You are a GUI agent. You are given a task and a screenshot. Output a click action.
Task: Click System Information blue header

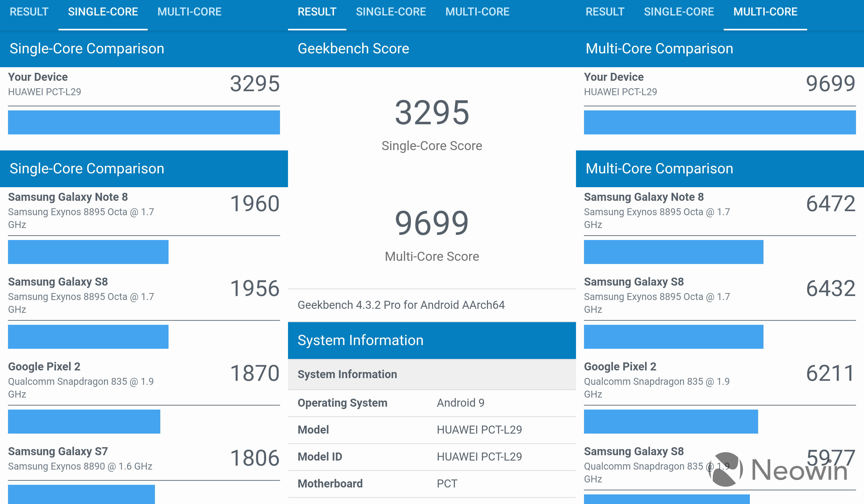(x=432, y=341)
